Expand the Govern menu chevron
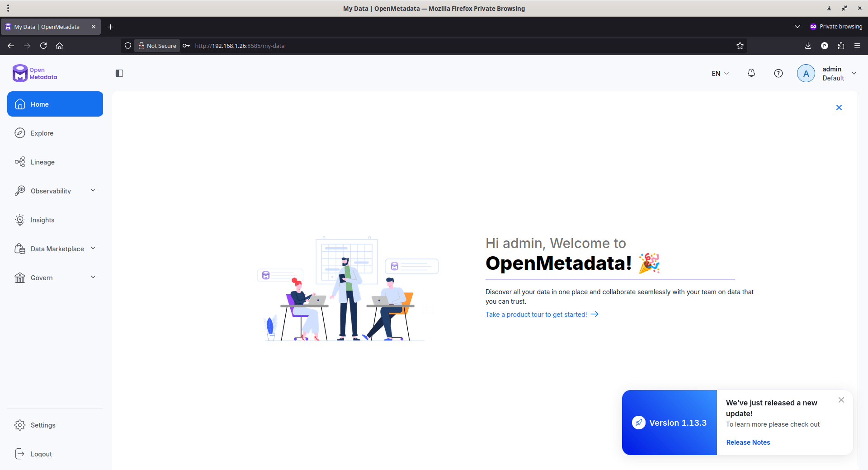 [x=93, y=277]
